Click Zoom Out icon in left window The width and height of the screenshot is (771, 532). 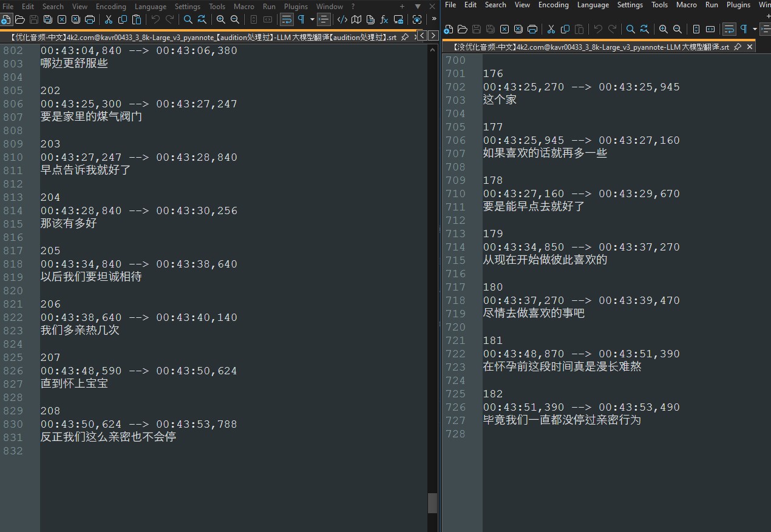[x=235, y=19]
